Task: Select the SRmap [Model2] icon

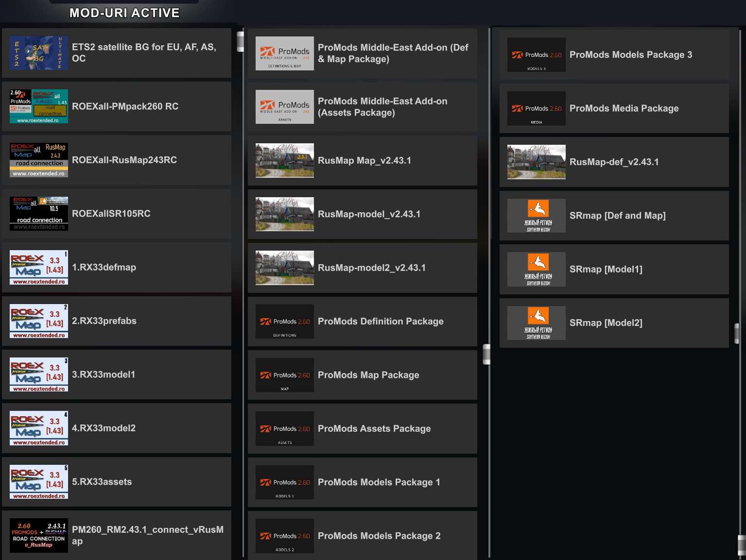Action: point(537,323)
